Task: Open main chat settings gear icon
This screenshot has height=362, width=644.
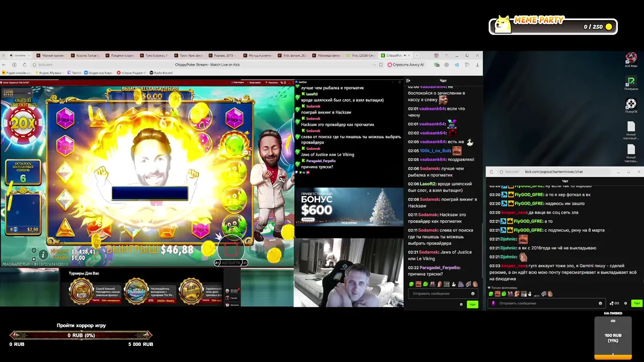Action: point(461,304)
